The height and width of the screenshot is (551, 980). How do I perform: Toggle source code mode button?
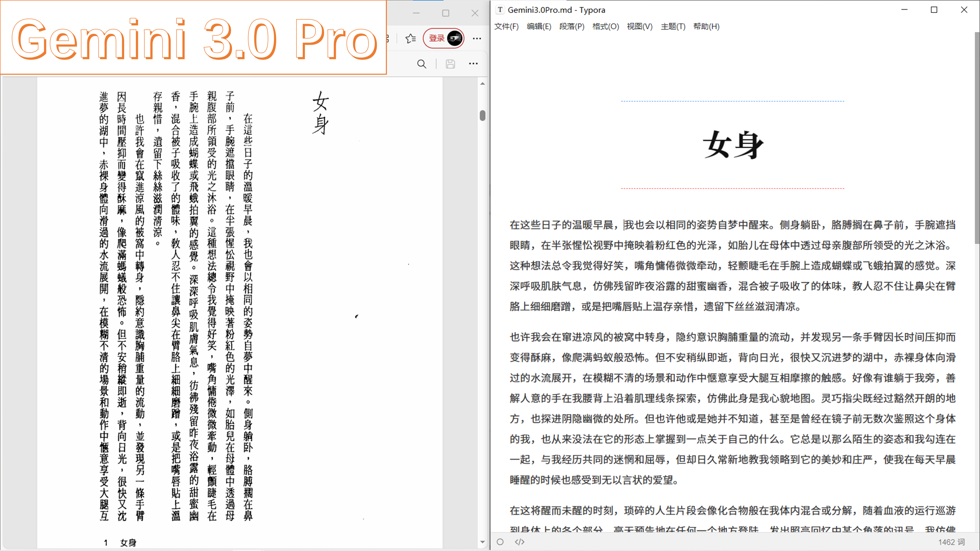[520, 542]
